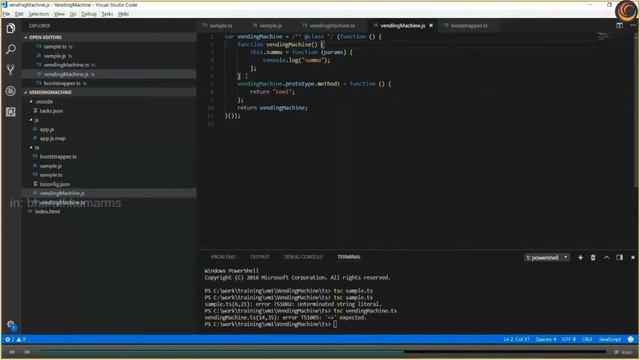Open the Debug menu

(x=89, y=14)
